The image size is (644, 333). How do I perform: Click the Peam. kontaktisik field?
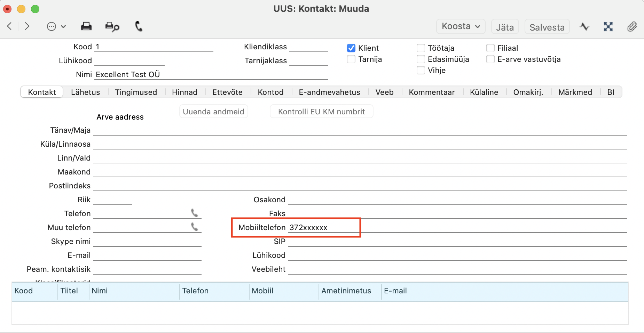(x=147, y=269)
